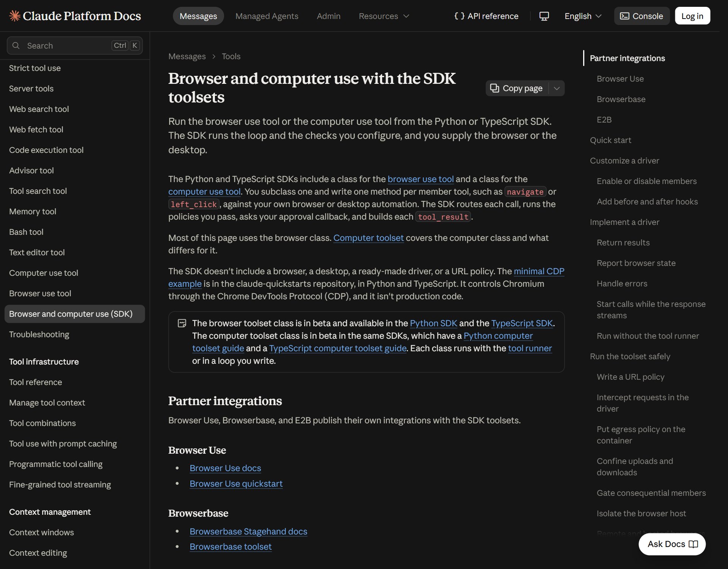Follow the computer use tool inline link
The height and width of the screenshot is (569, 728).
click(x=204, y=192)
